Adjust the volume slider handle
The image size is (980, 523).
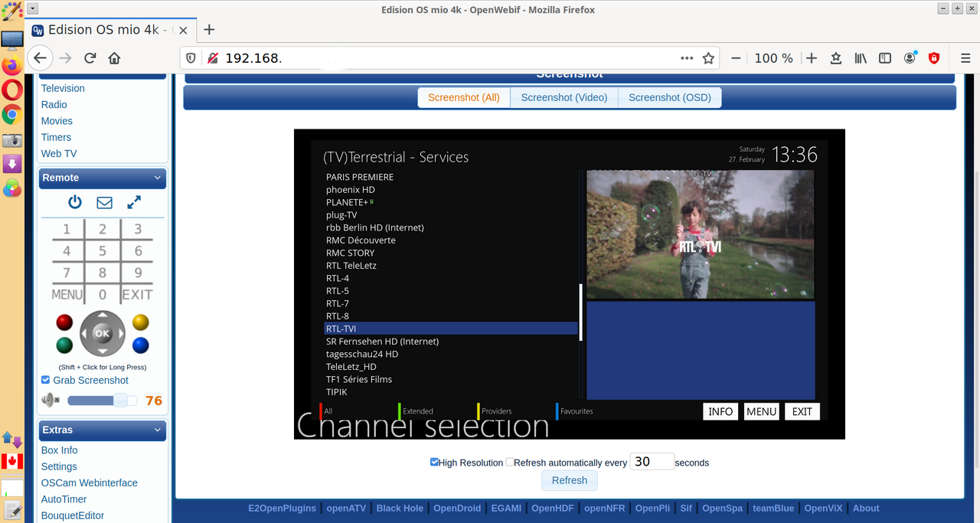(x=121, y=400)
